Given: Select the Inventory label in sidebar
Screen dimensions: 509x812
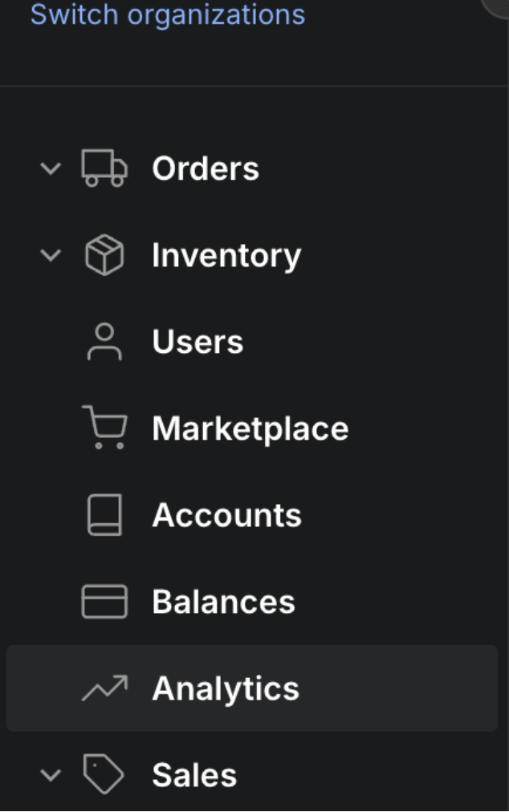Looking at the screenshot, I should 226,255.
